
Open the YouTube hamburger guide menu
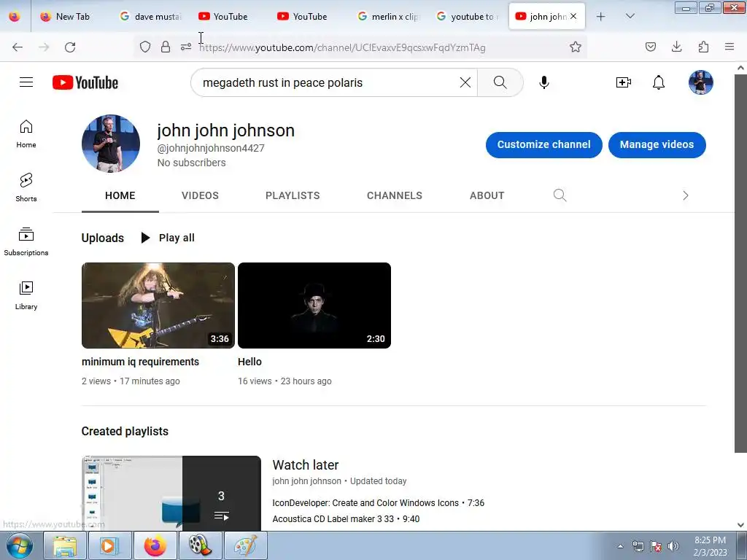point(26,82)
